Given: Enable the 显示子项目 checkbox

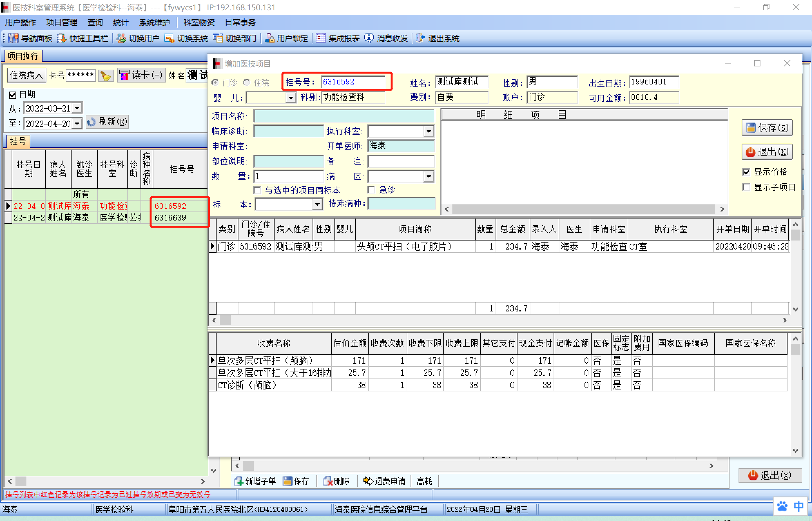Looking at the screenshot, I should (746, 187).
